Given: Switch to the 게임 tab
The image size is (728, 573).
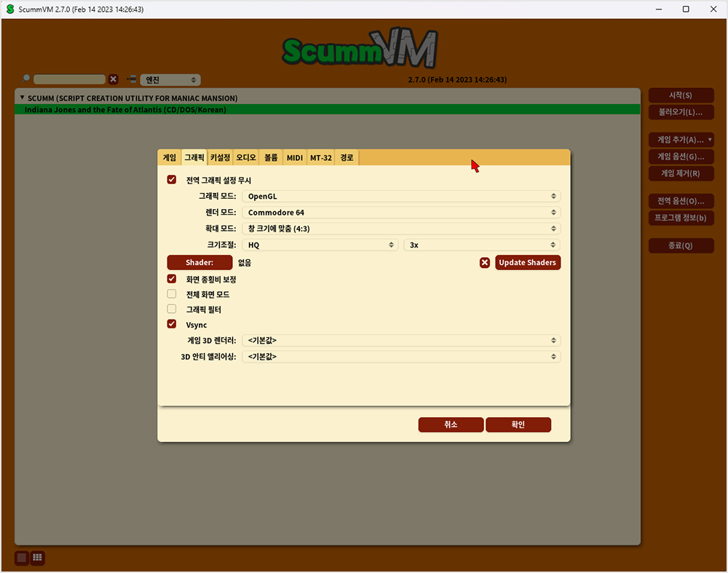Looking at the screenshot, I should click(170, 157).
